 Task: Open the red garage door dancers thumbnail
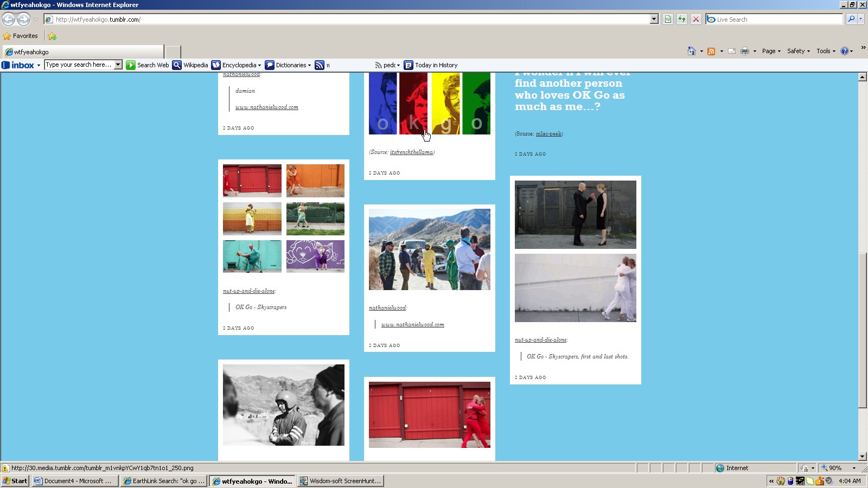tap(252, 181)
